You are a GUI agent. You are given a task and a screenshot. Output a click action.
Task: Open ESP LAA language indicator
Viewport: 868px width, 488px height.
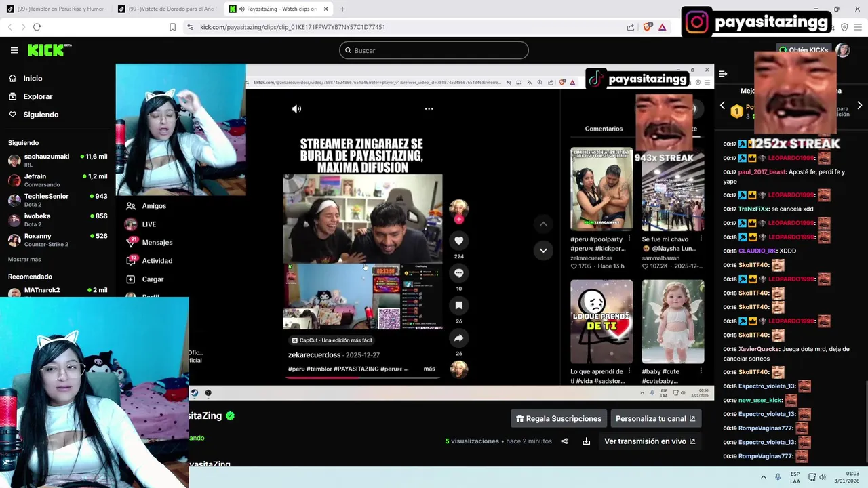795,477
